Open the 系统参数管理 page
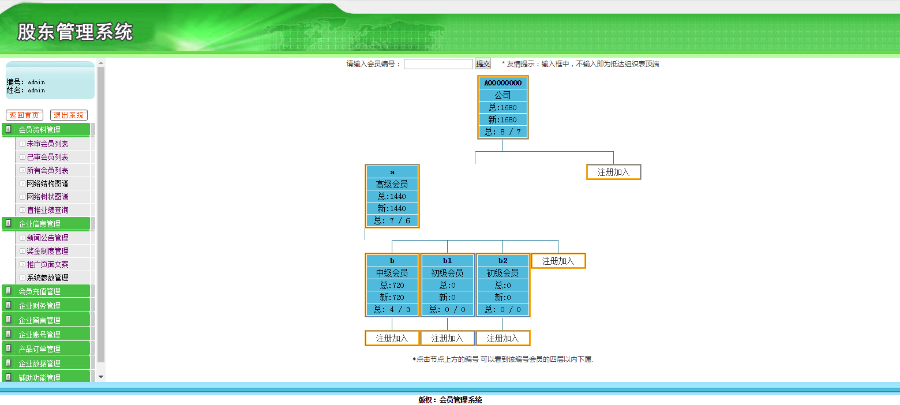 [x=48, y=278]
